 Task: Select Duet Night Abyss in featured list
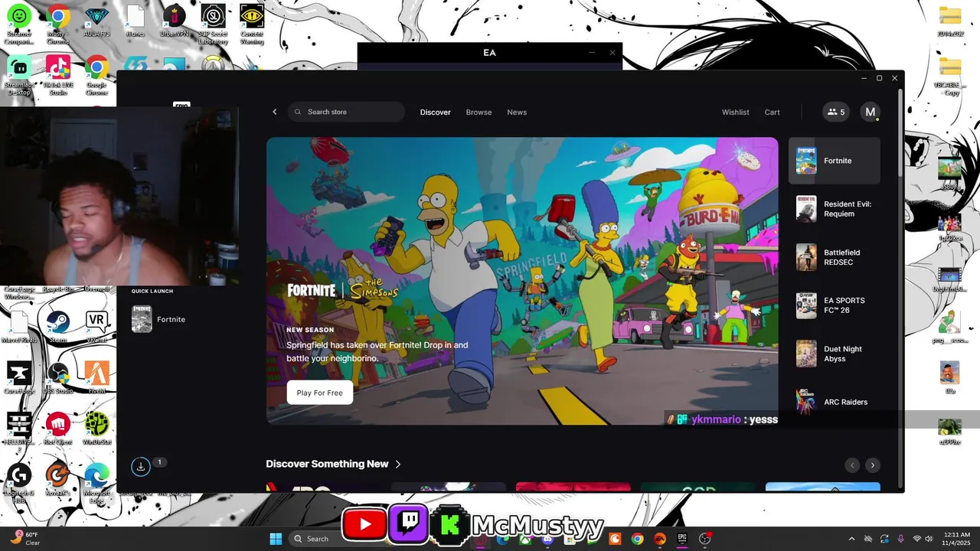[835, 354]
